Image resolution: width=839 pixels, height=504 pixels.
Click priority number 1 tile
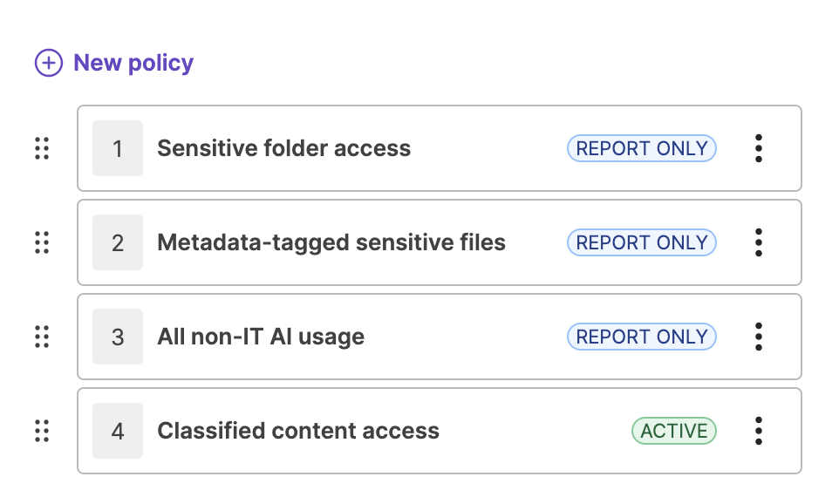click(118, 148)
